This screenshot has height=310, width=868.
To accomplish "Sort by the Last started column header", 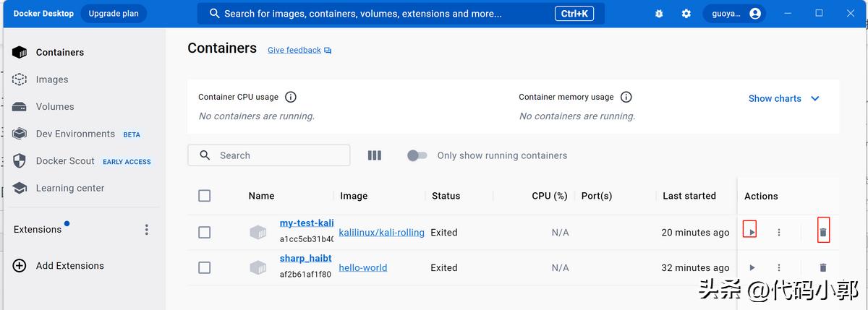I will (x=689, y=196).
